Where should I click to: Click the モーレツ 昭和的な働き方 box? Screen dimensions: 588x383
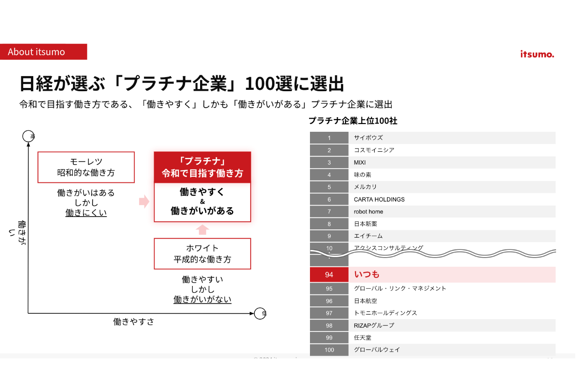pyautogui.click(x=86, y=167)
